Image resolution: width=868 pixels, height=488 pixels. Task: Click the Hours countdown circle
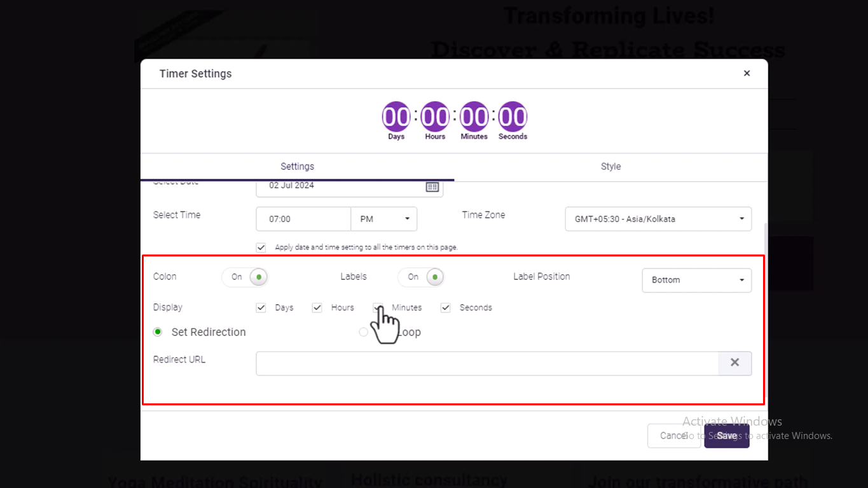click(x=435, y=117)
